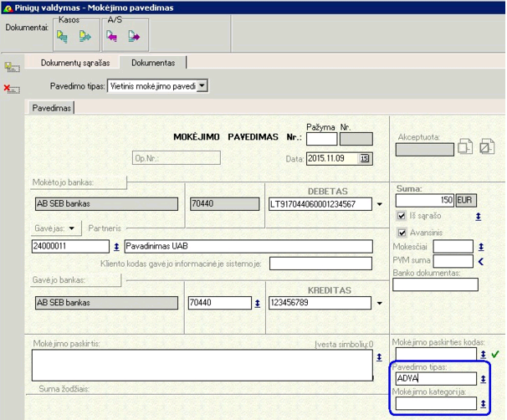Click the partner name field Pavadinimas UAB
Image resolution: width=507 pixels, height=420 pixels.
[248, 246]
